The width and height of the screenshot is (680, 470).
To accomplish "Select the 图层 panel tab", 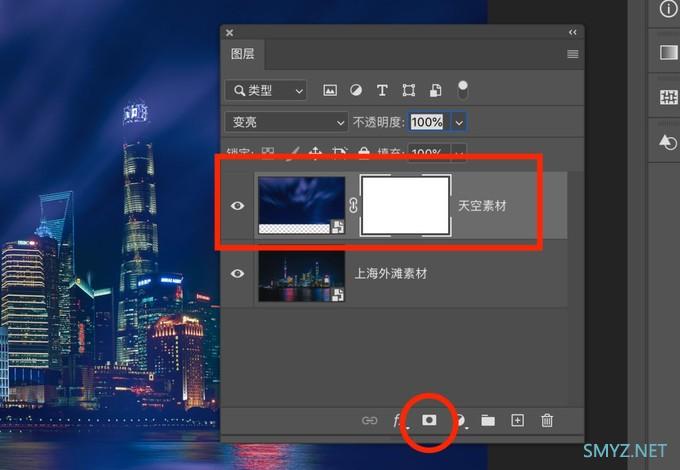I will tap(243, 54).
